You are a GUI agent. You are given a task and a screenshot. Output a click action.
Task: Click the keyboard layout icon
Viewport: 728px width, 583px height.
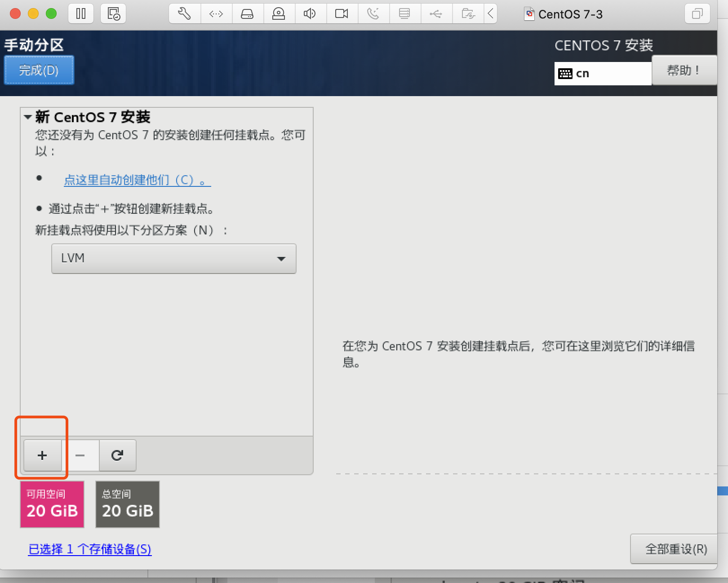565,74
